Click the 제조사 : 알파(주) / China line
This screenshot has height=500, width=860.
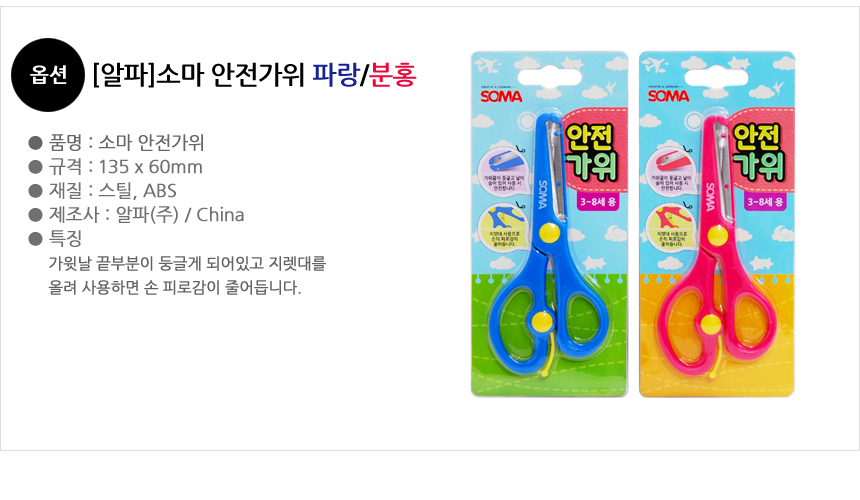click(x=137, y=215)
